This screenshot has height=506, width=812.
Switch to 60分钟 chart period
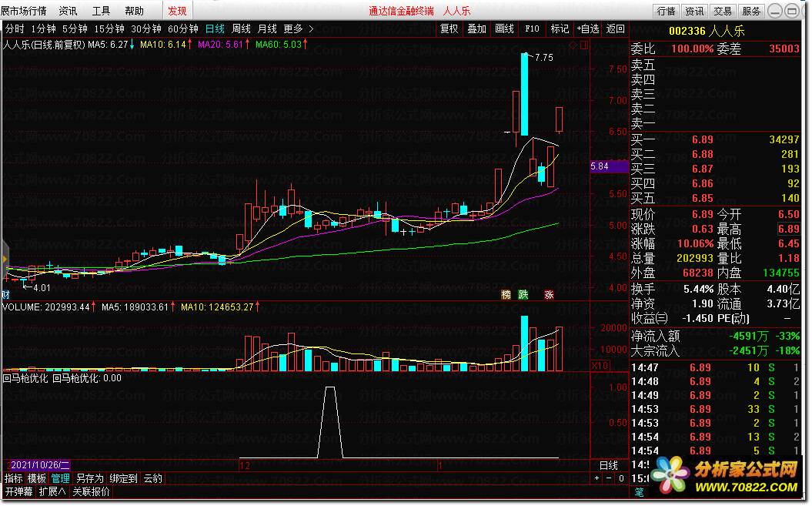point(183,29)
